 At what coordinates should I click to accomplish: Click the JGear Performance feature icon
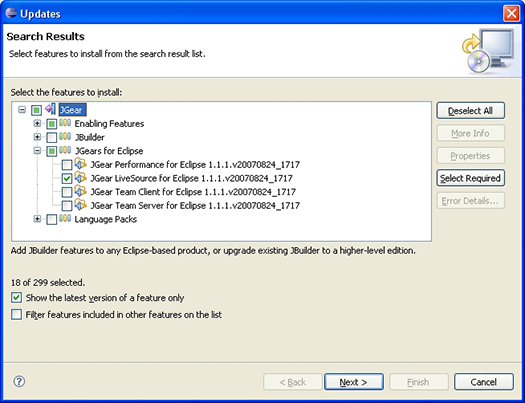80,164
